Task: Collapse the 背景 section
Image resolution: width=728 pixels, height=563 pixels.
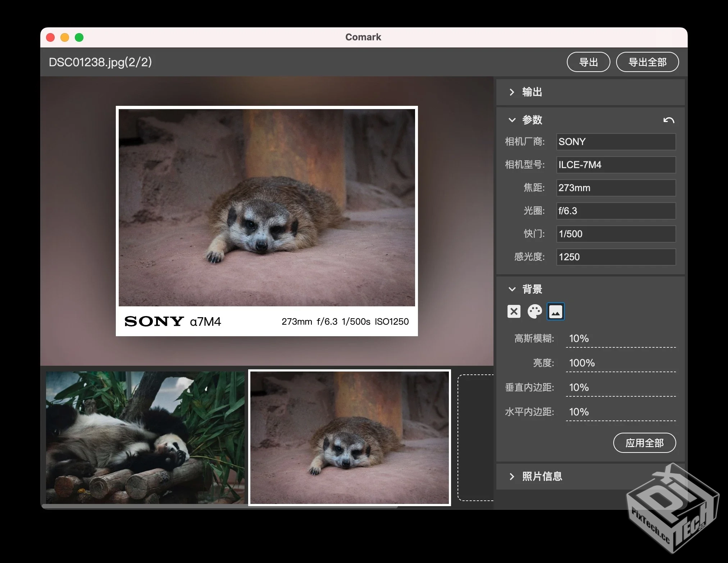Action: pyautogui.click(x=512, y=289)
